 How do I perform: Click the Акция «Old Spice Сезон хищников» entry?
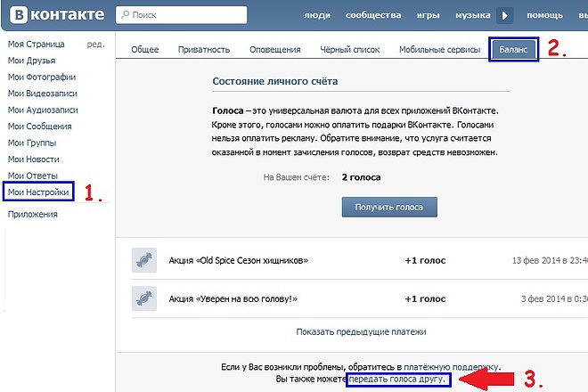click(239, 260)
